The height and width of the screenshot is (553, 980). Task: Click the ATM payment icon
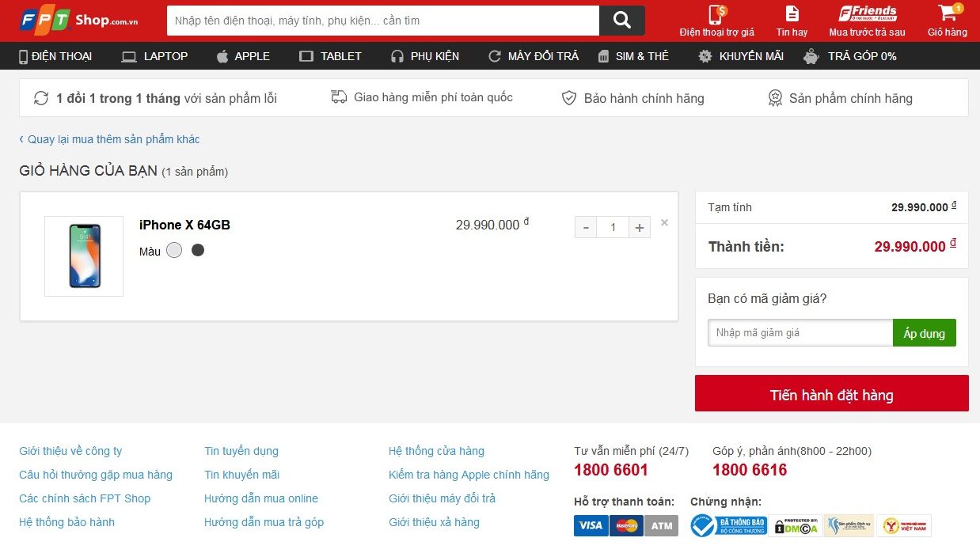click(662, 525)
